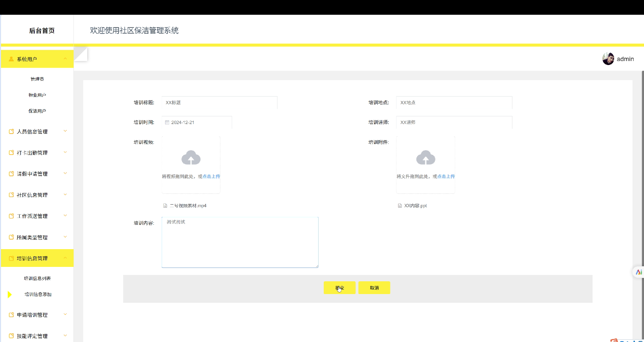Click the 培训视频 cloud upload icon
644x342 pixels.
(191, 158)
